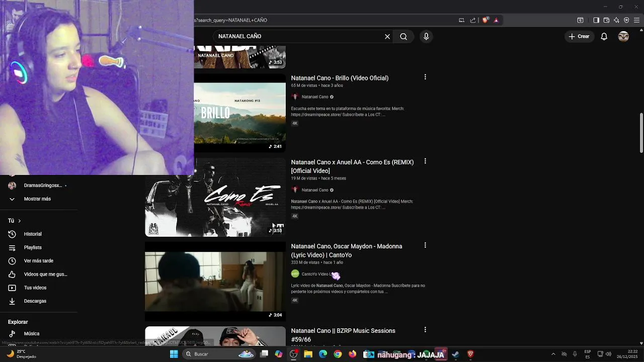
Task: Open Copilot from the taskbar
Action: coord(279,354)
